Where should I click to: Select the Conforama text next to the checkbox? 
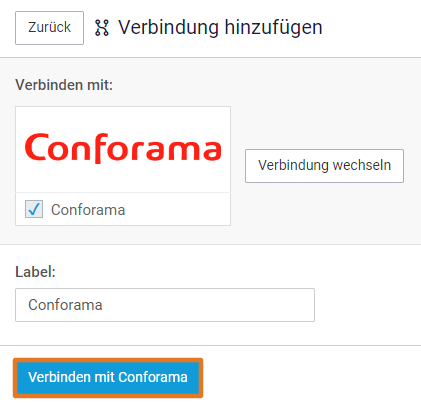(88, 210)
